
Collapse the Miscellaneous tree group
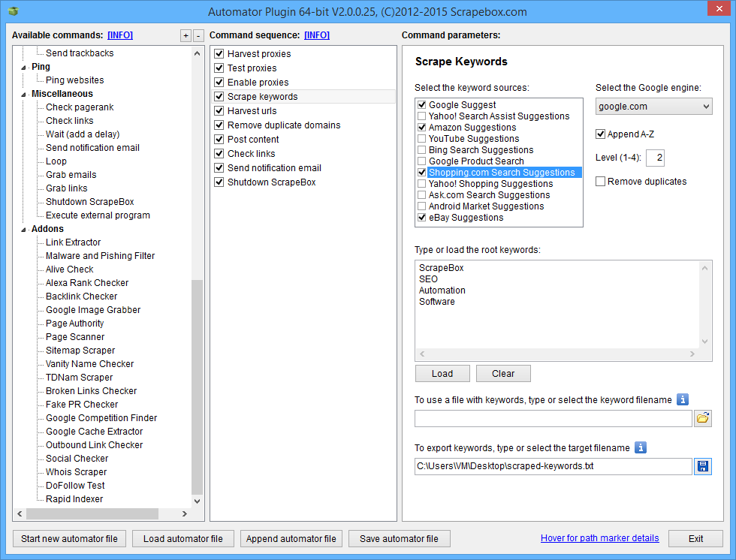click(x=24, y=95)
